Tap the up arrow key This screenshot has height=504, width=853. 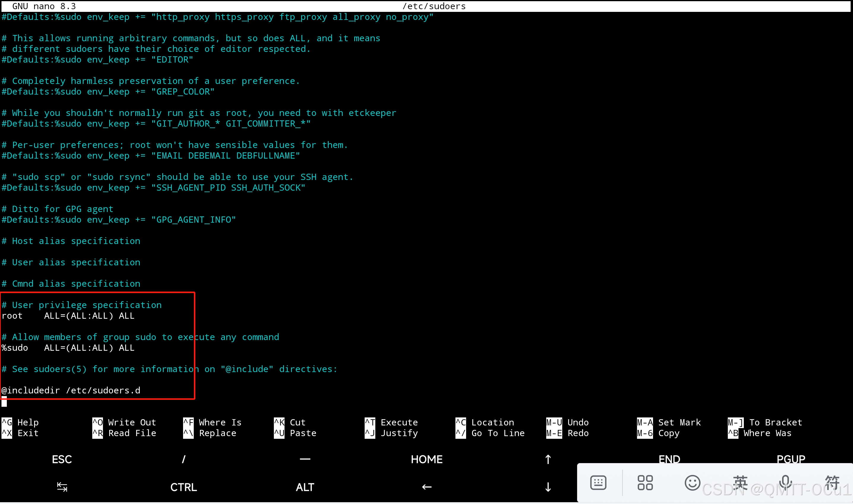tap(548, 460)
